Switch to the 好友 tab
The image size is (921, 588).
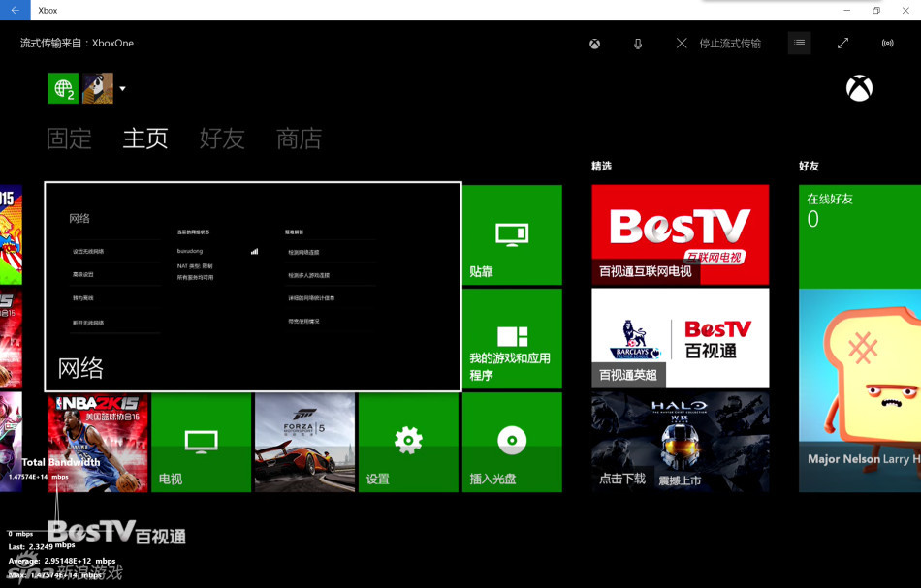[x=222, y=139]
